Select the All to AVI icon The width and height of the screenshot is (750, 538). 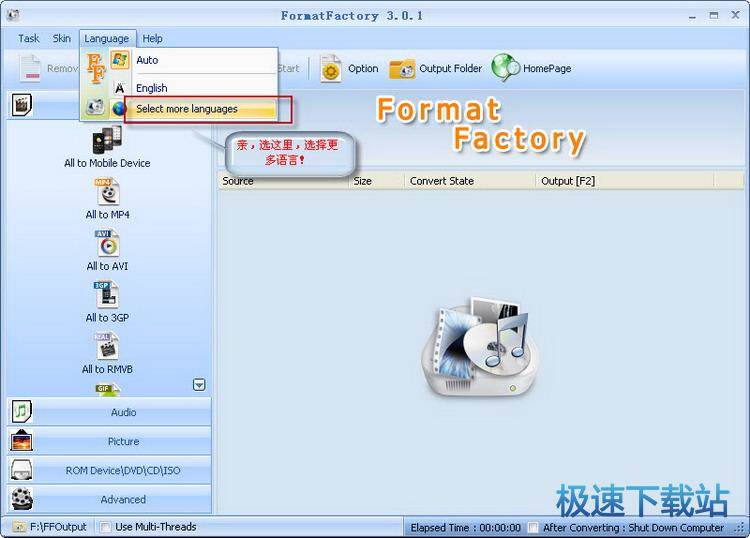[107, 243]
